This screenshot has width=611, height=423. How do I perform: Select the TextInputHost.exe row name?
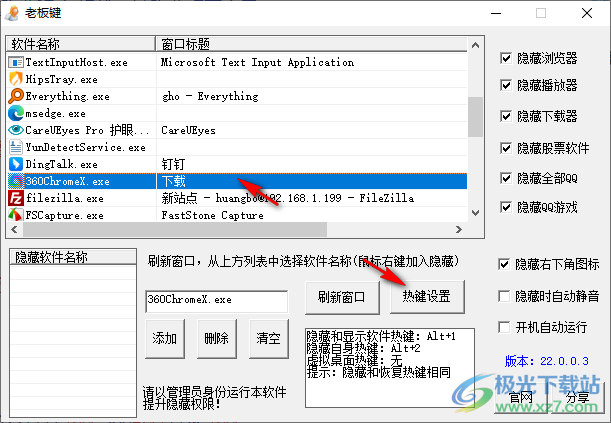76,62
